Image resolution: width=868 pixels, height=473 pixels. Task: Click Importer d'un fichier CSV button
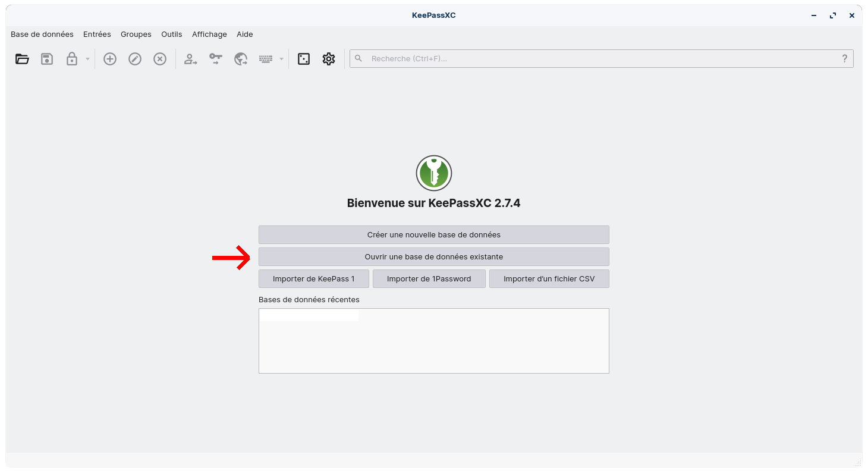(x=549, y=279)
